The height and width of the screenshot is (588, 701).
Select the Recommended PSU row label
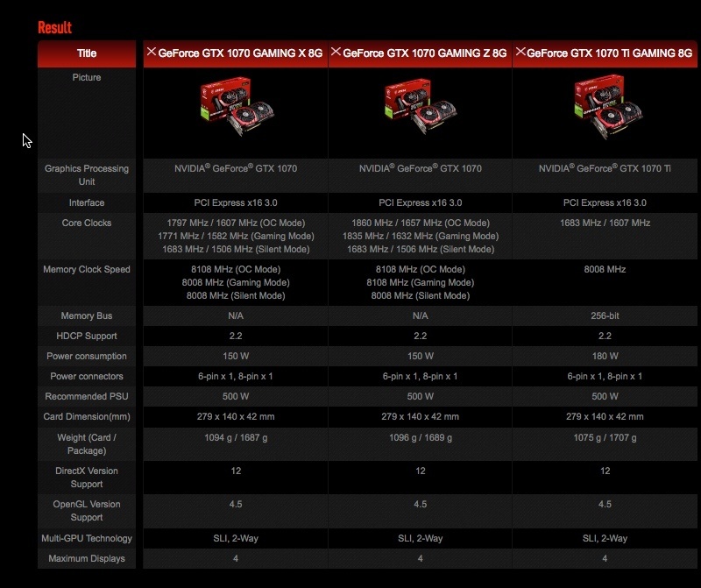tap(87, 396)
